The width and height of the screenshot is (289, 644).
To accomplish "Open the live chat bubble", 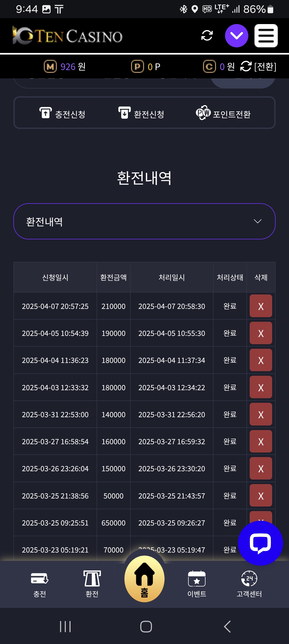I will pos(260,543).
